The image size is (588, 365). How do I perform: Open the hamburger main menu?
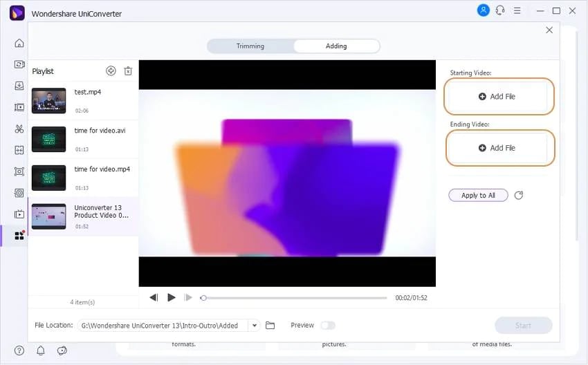click(517, 10)
